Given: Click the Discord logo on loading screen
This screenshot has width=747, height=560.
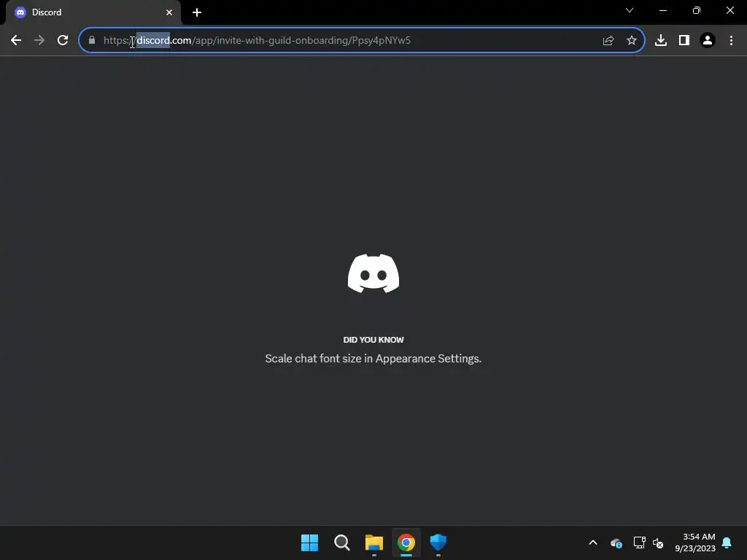Looking at the screenshot, I should (373, 273).
